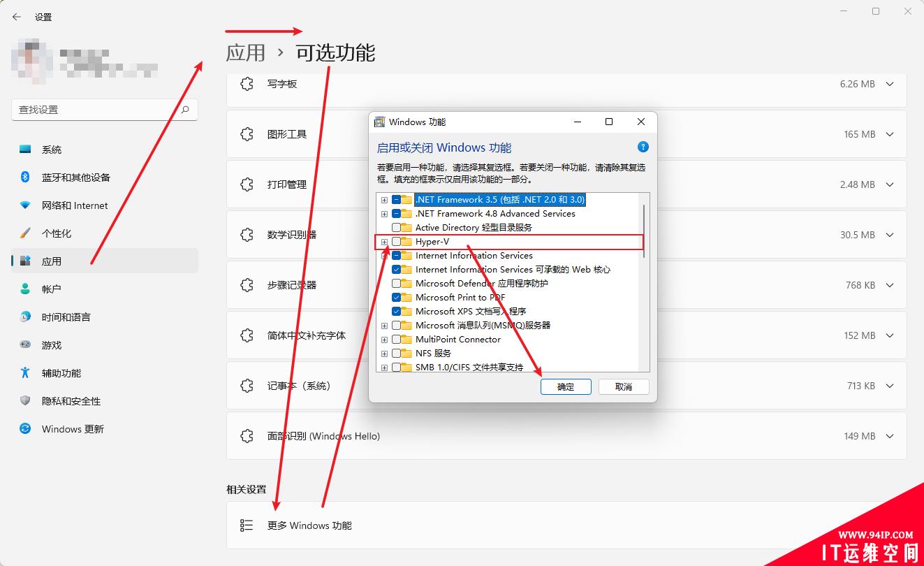The height and width of the screenshot is (566, 924).
Task: Expand the 面部识别 (Windows Hello) chevron
Action: (890, 436)
